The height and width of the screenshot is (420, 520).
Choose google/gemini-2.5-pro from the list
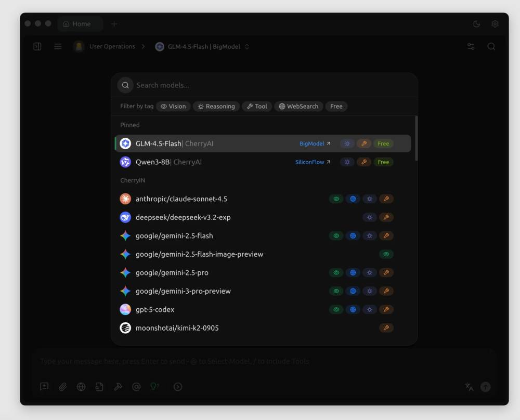pos(172,273)
